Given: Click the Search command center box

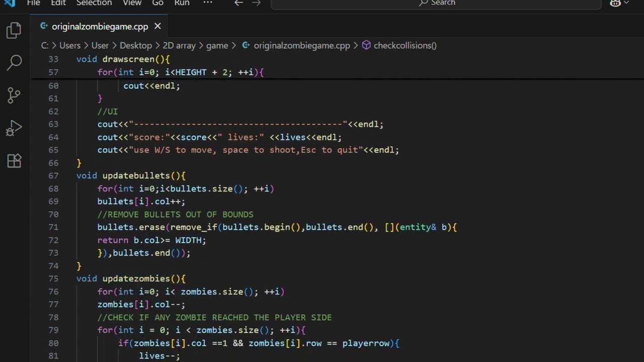Looking at the screenshot, I should click(436, 4).
